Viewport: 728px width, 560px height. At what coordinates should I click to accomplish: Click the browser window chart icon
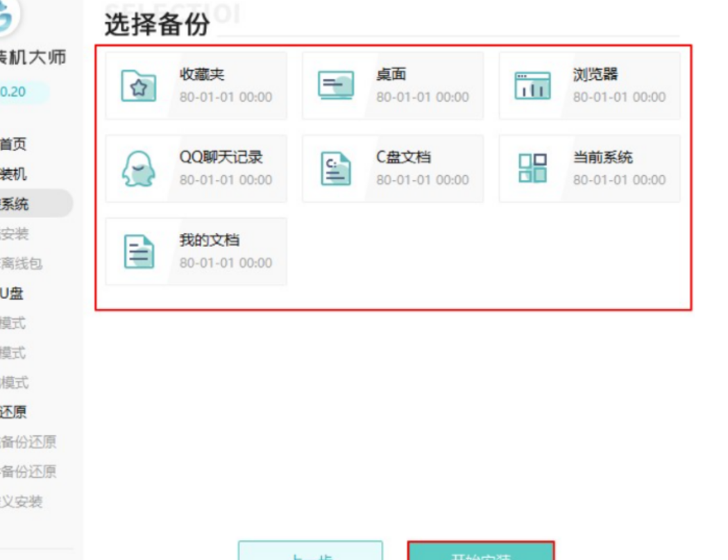[532, 85]
